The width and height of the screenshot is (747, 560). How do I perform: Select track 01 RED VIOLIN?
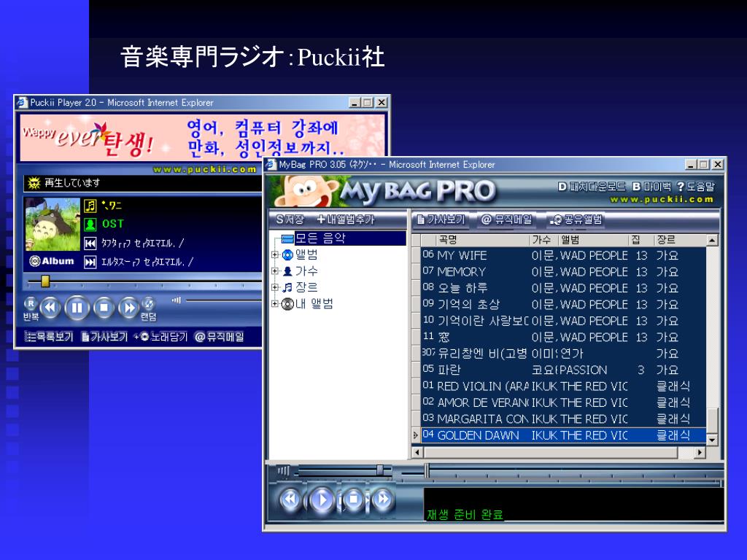[x=563, y=386]
